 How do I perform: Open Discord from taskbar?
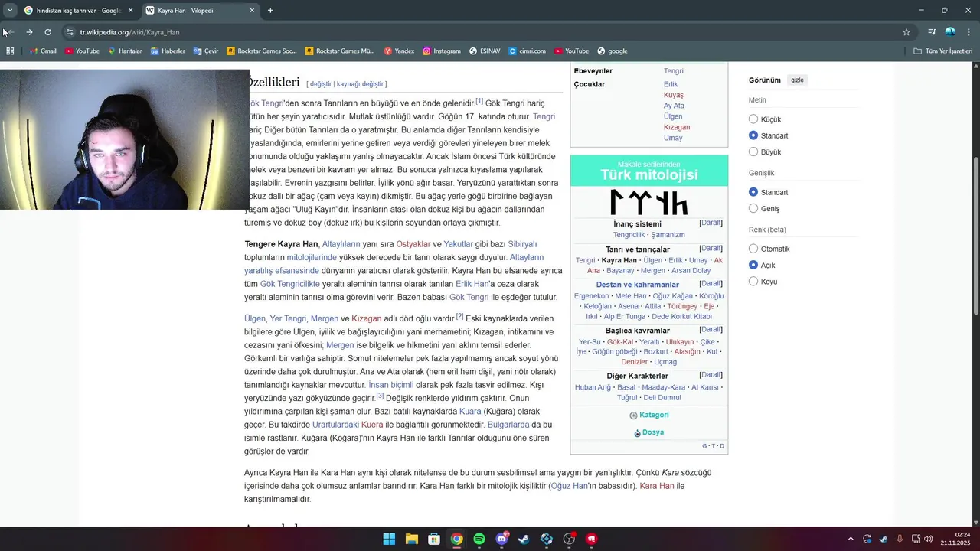(502, 539)
